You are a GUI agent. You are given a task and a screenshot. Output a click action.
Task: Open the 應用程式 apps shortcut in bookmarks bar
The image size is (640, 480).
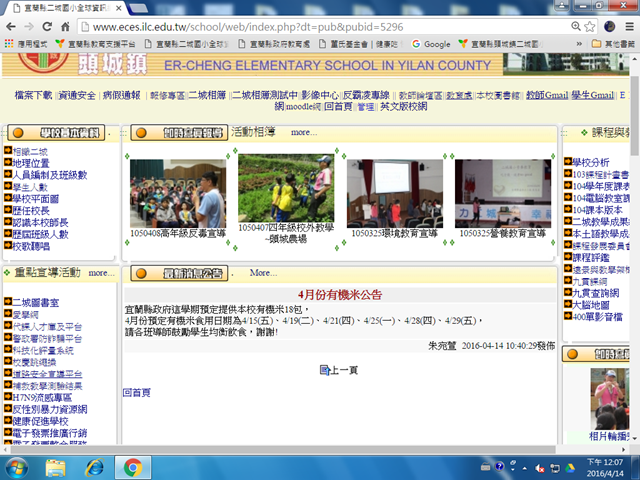click(26, 44)
